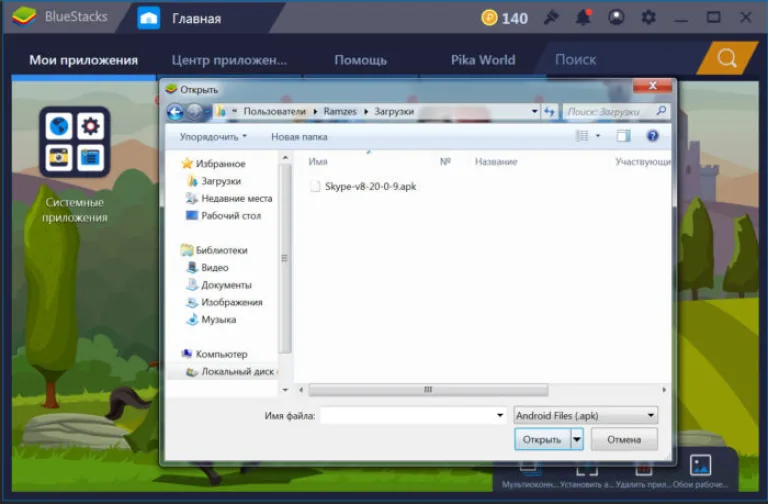Image resolution: width=768 pixels, height=504 pixels.
Task: Open the dialog help icon
Action: pyautogui.click(x=652, y=136)
